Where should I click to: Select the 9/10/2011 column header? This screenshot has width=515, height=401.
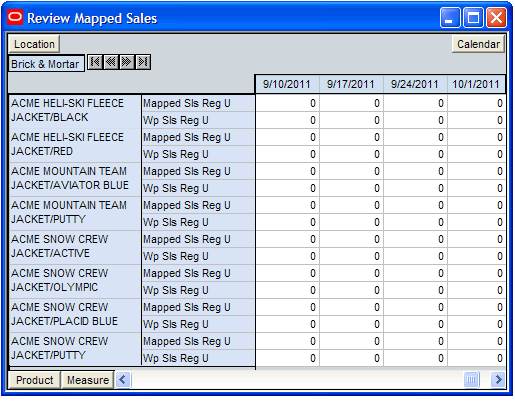(x=287, y=84)
